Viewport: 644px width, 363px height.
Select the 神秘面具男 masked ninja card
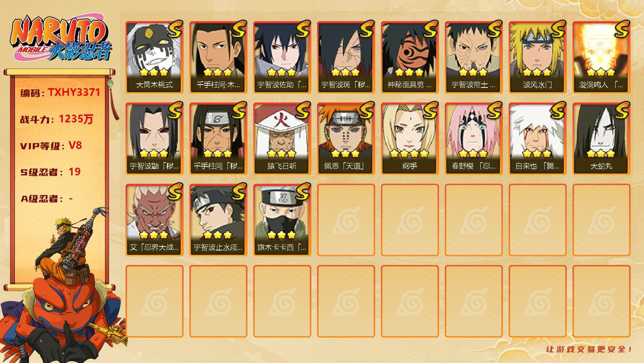point(410,57)
